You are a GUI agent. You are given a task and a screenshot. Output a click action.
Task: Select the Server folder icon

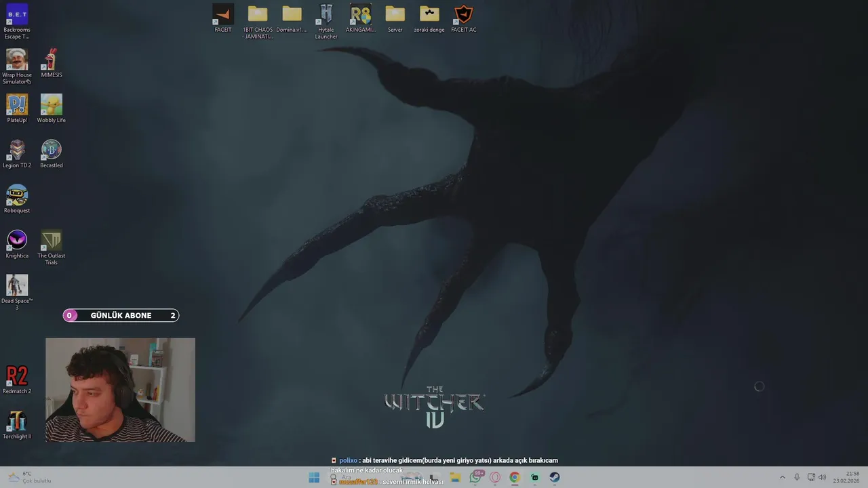[395, 18]
